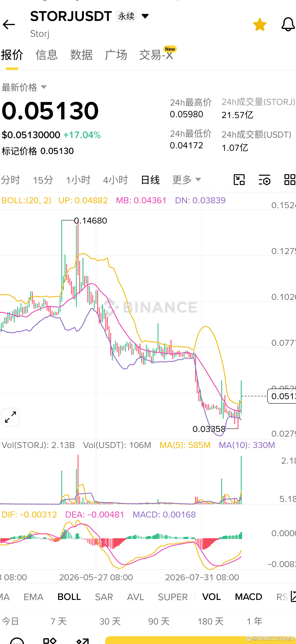
Task: Expand the 更多 interval dropdown
Action: pyautogui.click(x=186, y=180)
